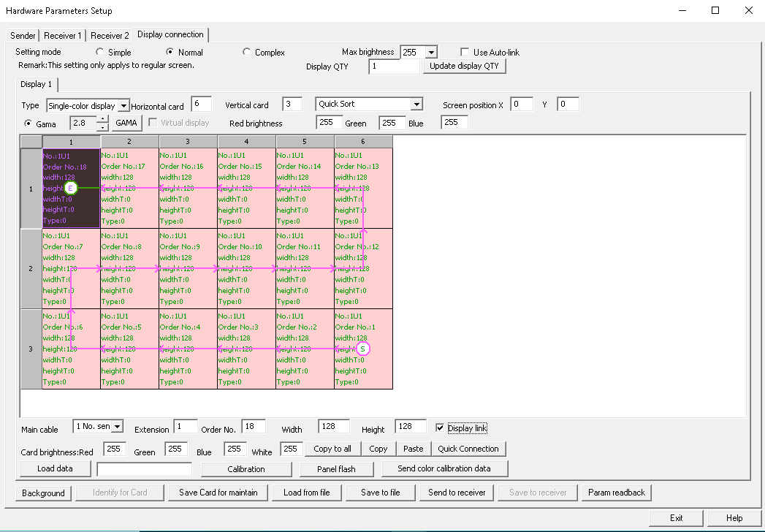Switch to the Receiver 2 tab
This screenshot has height=532, width=765.
click(x=110, y=36)
